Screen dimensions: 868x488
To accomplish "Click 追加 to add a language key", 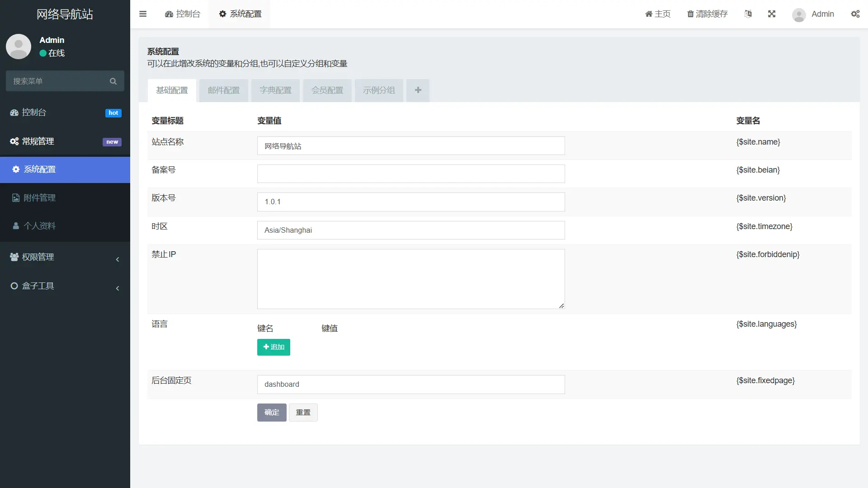I will (x=273, y=347).
